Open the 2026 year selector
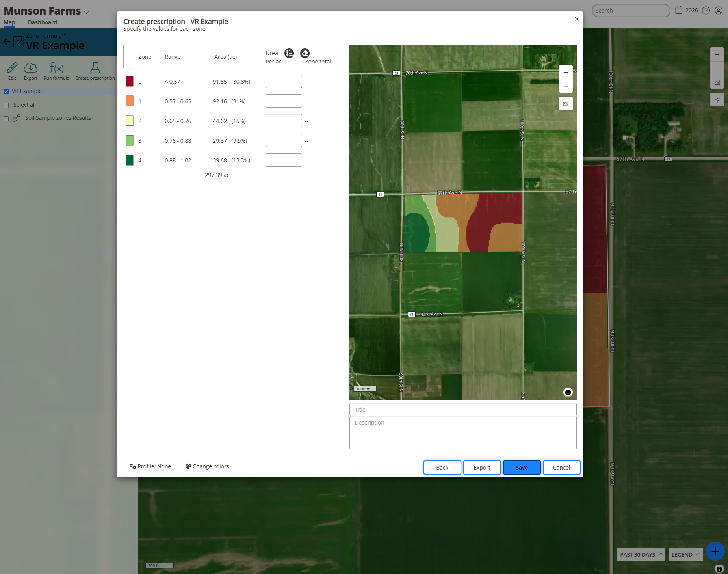Image resolution: width=728 pixels, height=574 pixels. [x=687, y=11]
